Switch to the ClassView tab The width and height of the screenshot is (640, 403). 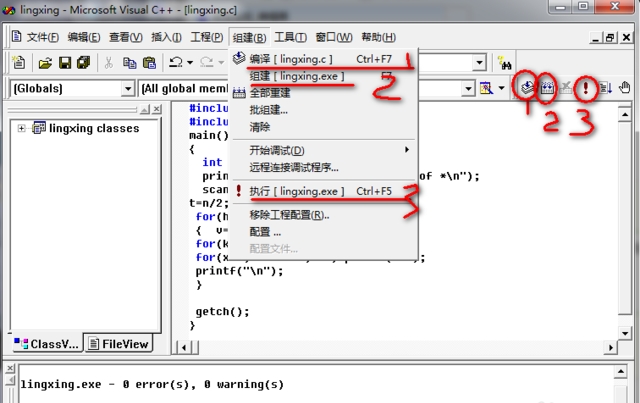46,344
